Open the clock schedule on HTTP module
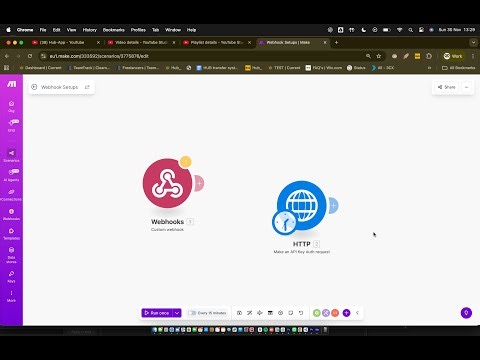The width and height of the screenshot is (480, 360). [x=284, y=222]
